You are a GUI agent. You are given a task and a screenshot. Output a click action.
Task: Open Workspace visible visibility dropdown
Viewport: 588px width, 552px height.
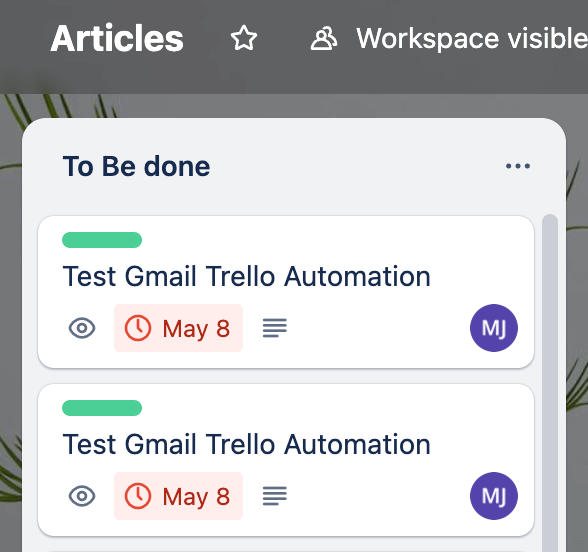point(449,38)
